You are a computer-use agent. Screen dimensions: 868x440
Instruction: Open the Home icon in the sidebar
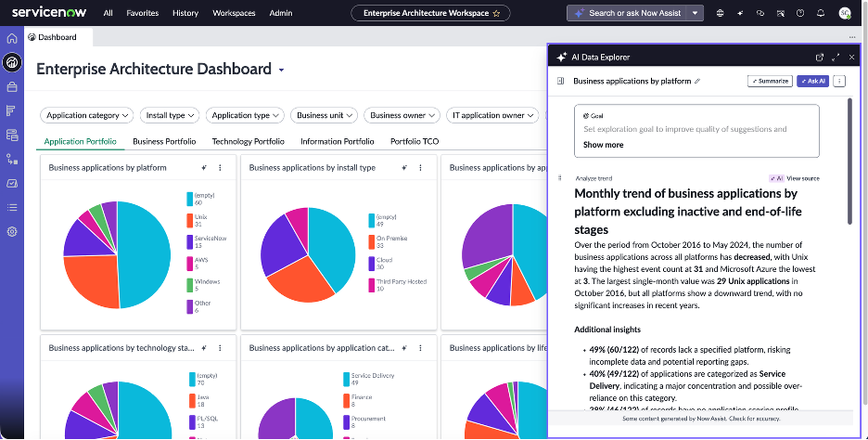12,39
